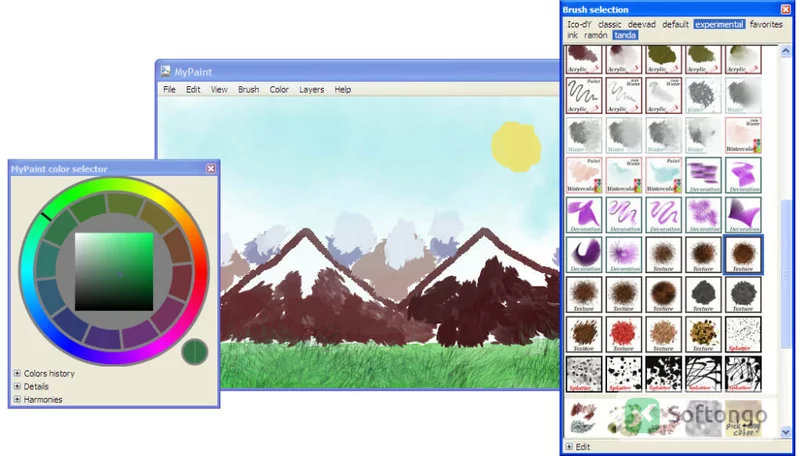Pick the purple segment on the harmony ring
800x456 pixels.
click(x=139, y=335)
